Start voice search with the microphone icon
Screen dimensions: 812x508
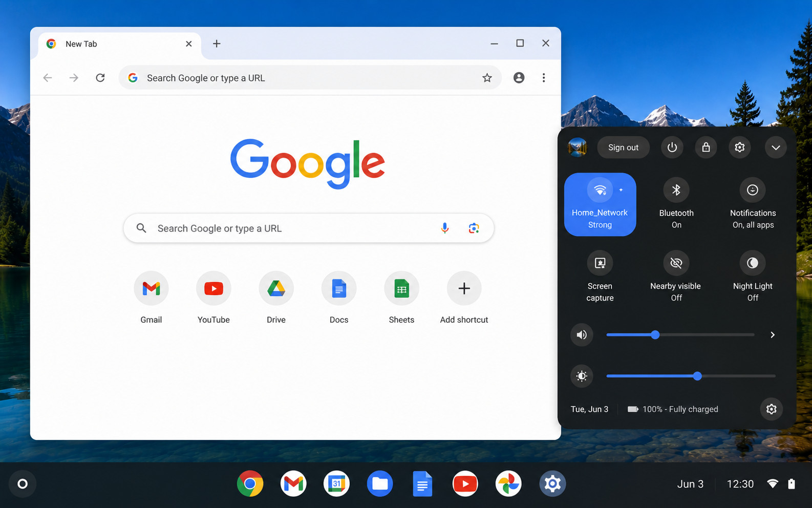tap(445, 228)
